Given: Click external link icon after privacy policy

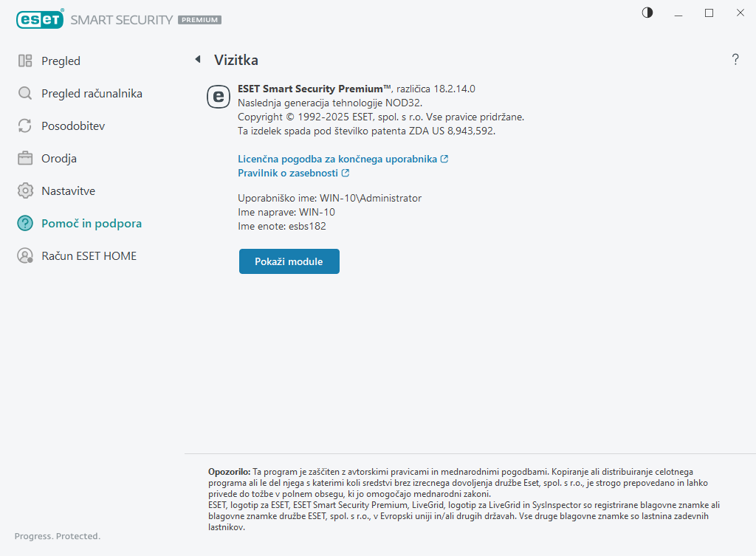Looking at the screenshot, I should [x=345, y=173].
